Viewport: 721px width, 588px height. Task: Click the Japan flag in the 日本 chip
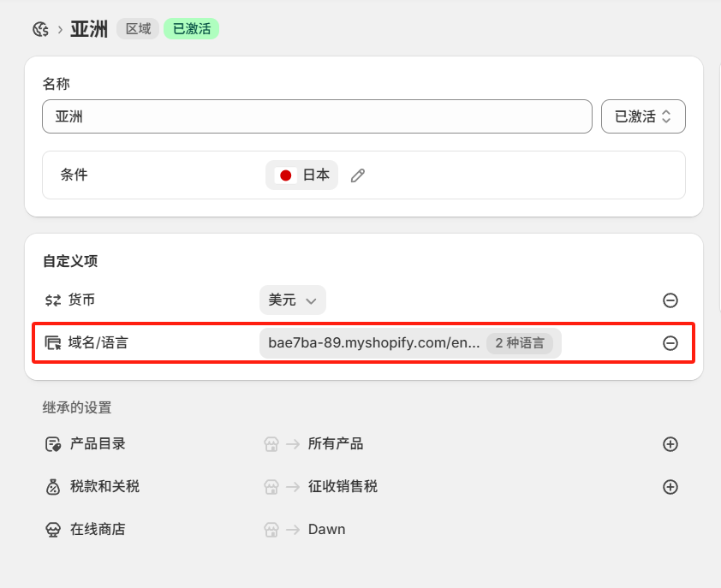pos(284,175)
